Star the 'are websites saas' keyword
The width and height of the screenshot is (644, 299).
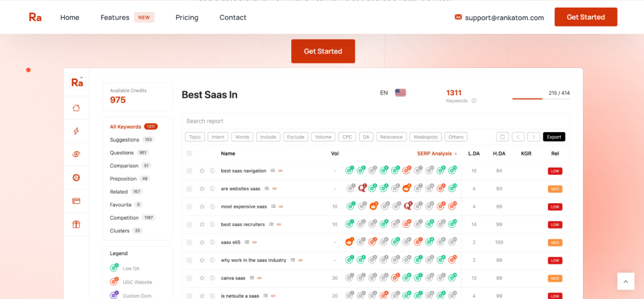(202, 189)
